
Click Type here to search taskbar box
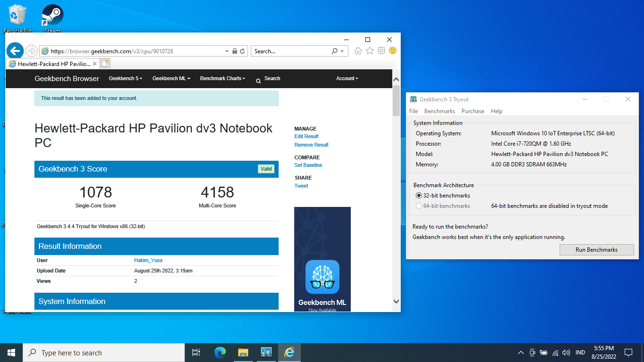(104, 353)
